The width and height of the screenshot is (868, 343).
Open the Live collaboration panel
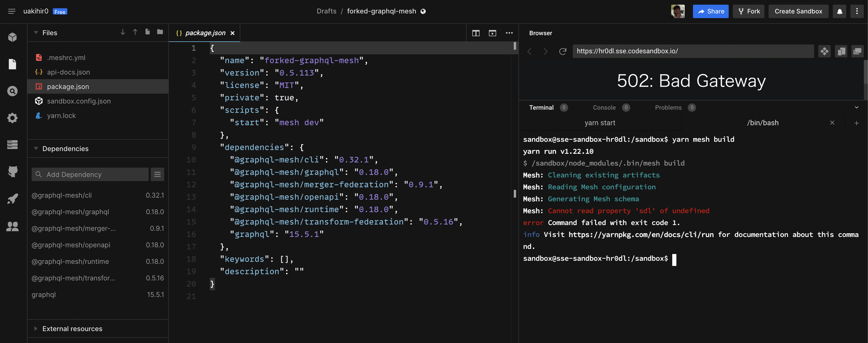point(12,226)
